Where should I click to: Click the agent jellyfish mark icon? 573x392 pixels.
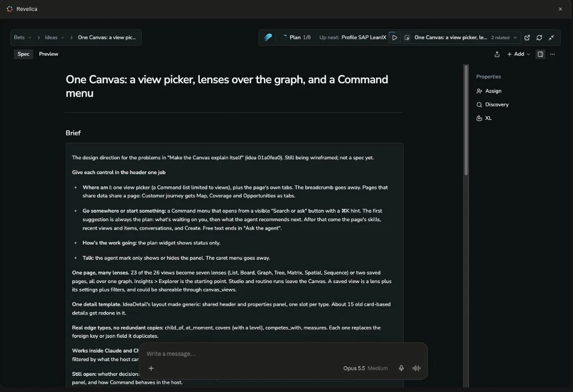tap(268, 38)
